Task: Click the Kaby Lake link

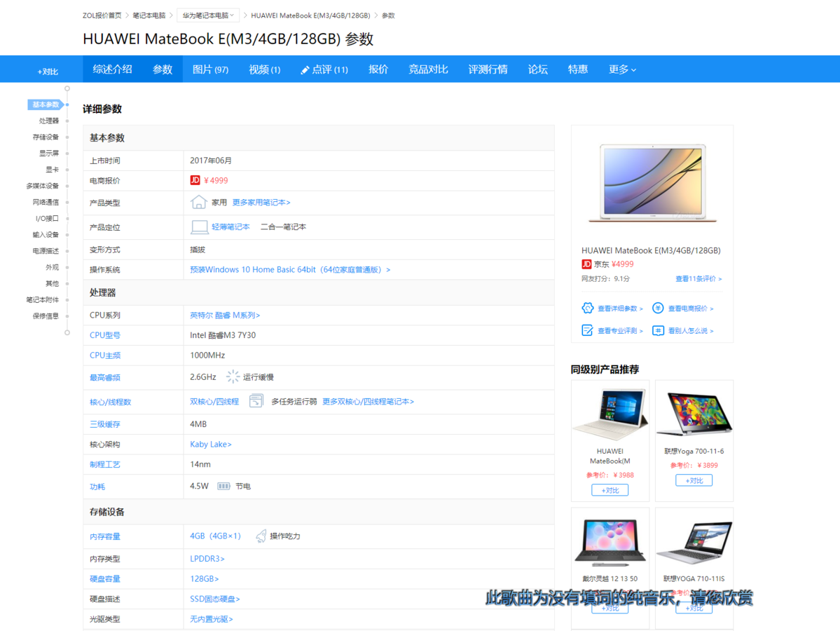Action: (211, 444)
